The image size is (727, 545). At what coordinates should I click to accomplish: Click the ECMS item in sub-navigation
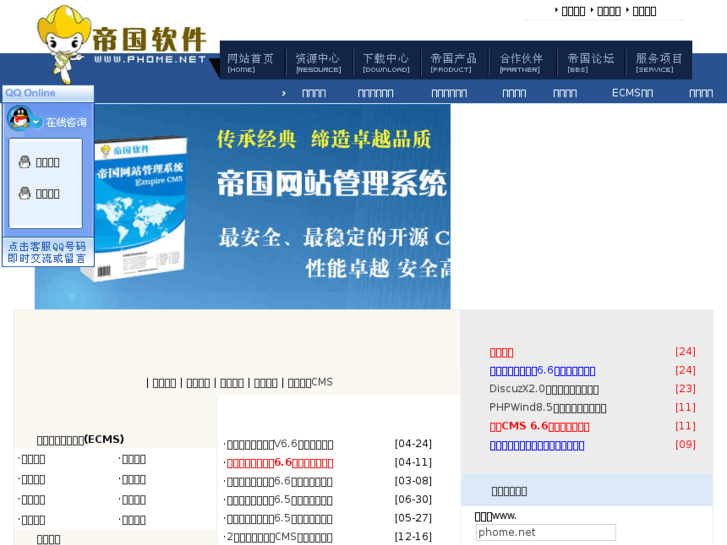[x=632, y=93]
